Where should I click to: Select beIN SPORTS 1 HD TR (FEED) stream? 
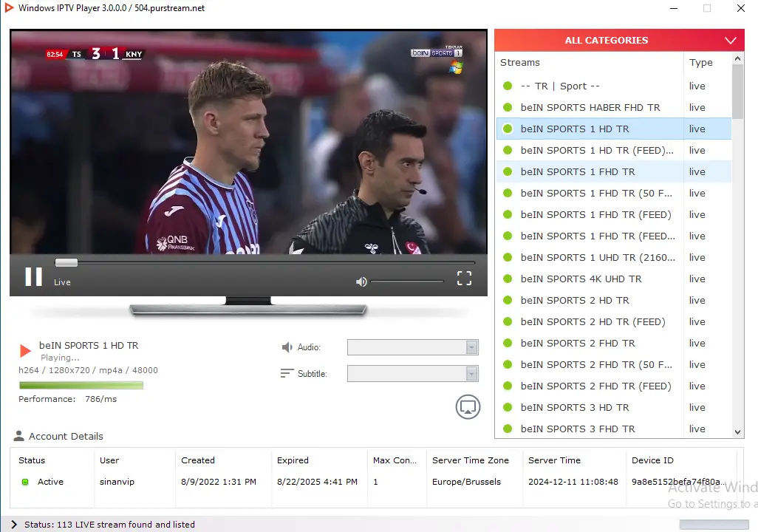click(x=614, y=151)
